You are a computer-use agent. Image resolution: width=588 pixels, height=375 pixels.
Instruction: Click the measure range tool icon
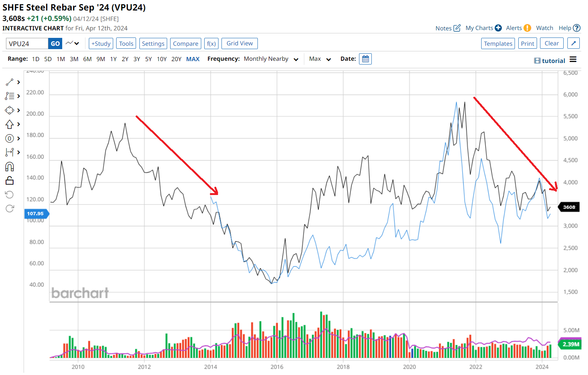click(x=10, y=152)
